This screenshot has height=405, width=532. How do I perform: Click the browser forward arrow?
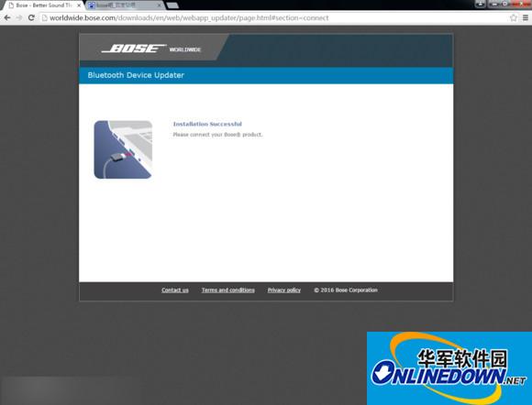[19, 17]
